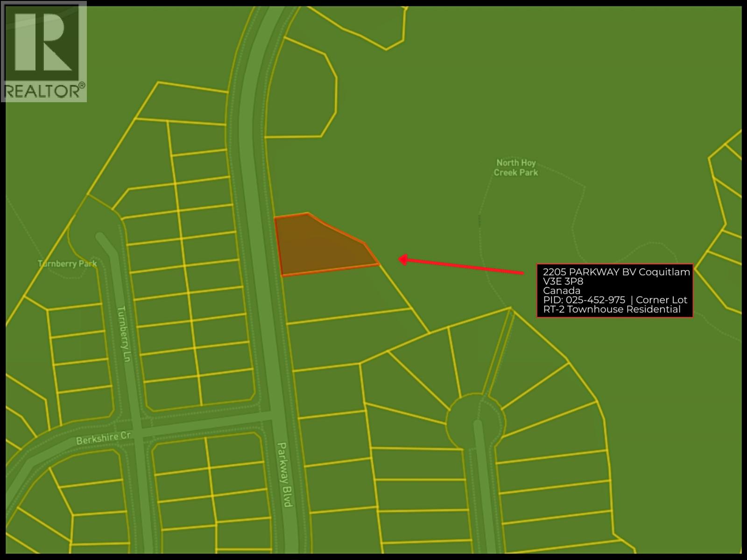This screenshot has width=747, height=560.
Task: Click the Corner Lot text in the info box
Action: click(662, 300)
